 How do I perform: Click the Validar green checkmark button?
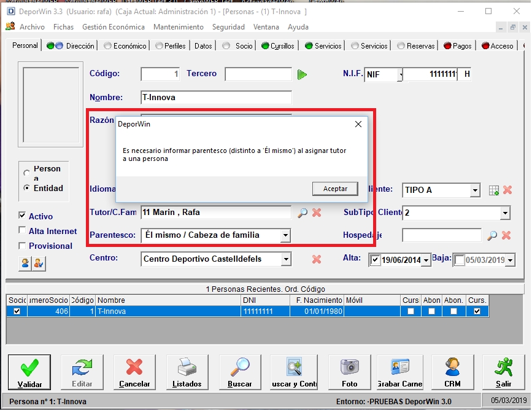[29, 372]
